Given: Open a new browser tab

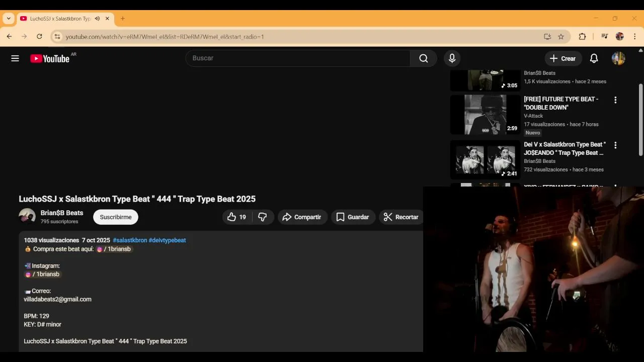Looking at the screenshot, I should click(x=123, y=19).
